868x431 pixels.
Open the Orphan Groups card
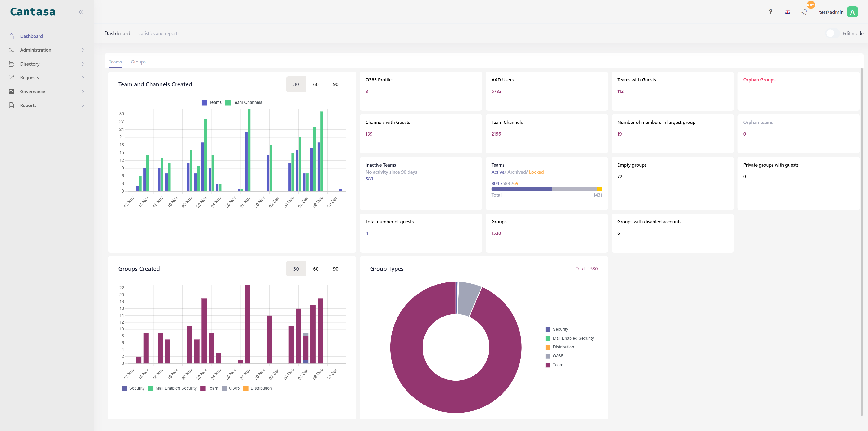[759, 80]
